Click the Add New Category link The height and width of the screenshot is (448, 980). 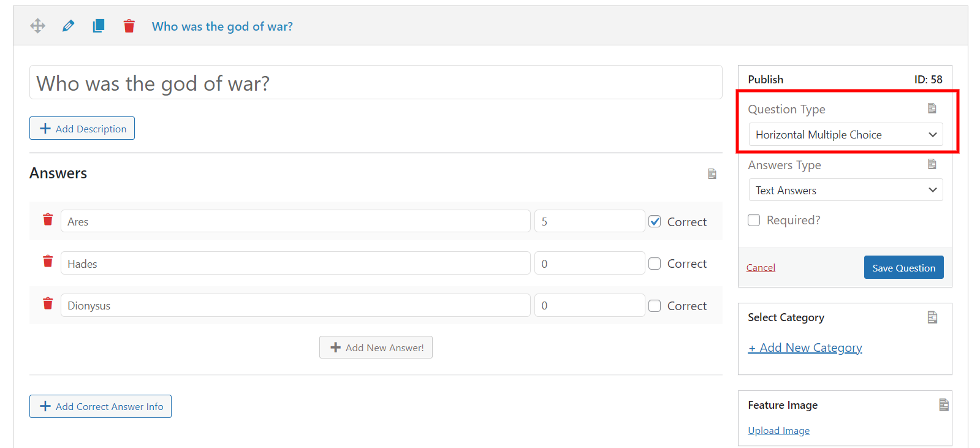(x=805, y=347)
